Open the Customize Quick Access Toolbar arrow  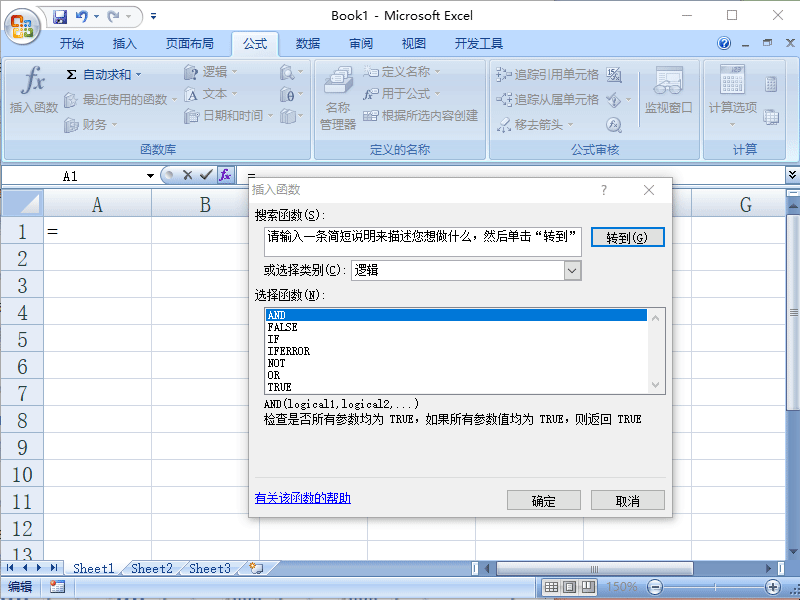(x=153, y=17)
